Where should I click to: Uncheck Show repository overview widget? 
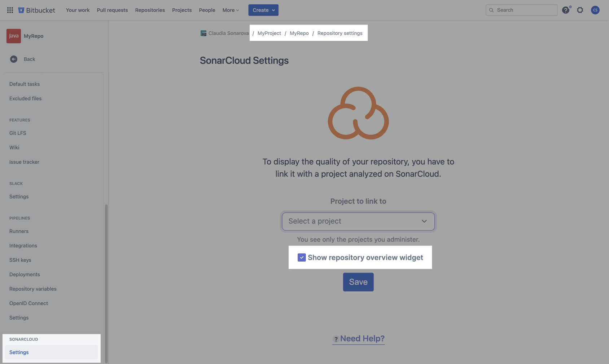[302, 257]
